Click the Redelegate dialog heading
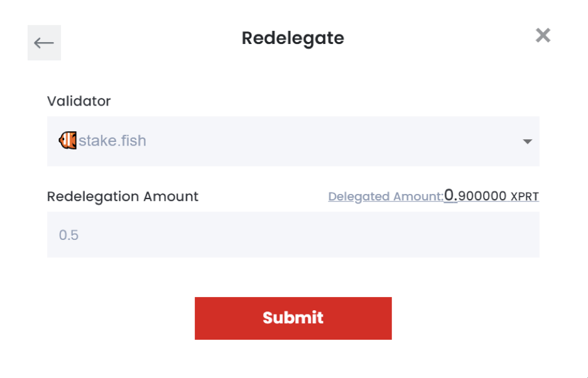 coord(293,38)
